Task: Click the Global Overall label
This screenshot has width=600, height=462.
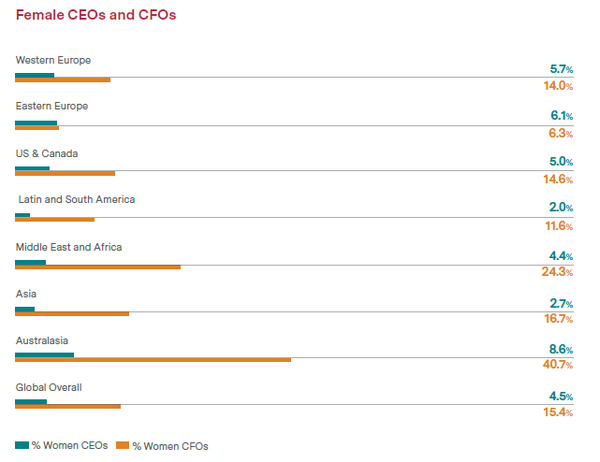Action: pos(49,387)
